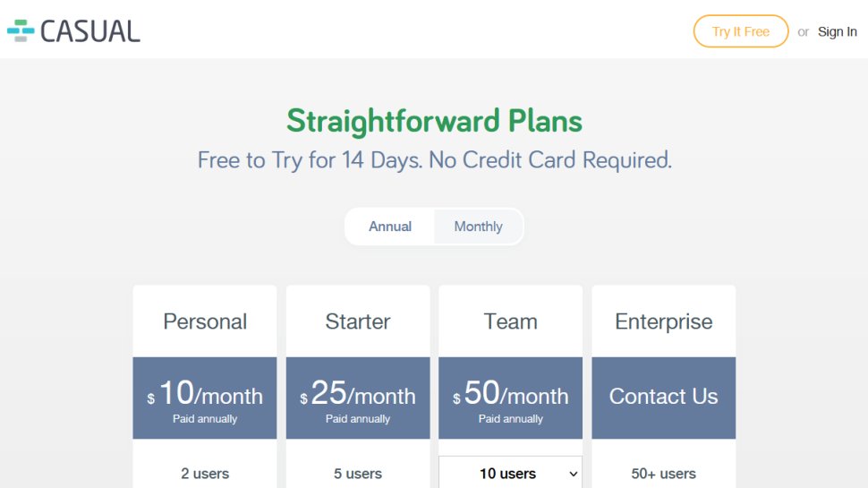Image resolution: width=868 pixels, height=488 pixels.
Task: Switch billing to Monthly
Action: pos(478,227)
